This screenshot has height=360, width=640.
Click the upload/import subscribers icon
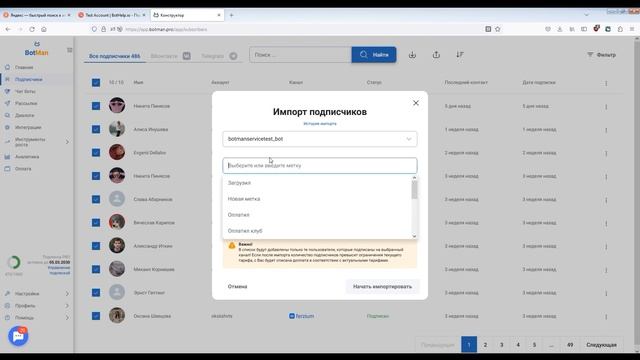pos(436,55)
